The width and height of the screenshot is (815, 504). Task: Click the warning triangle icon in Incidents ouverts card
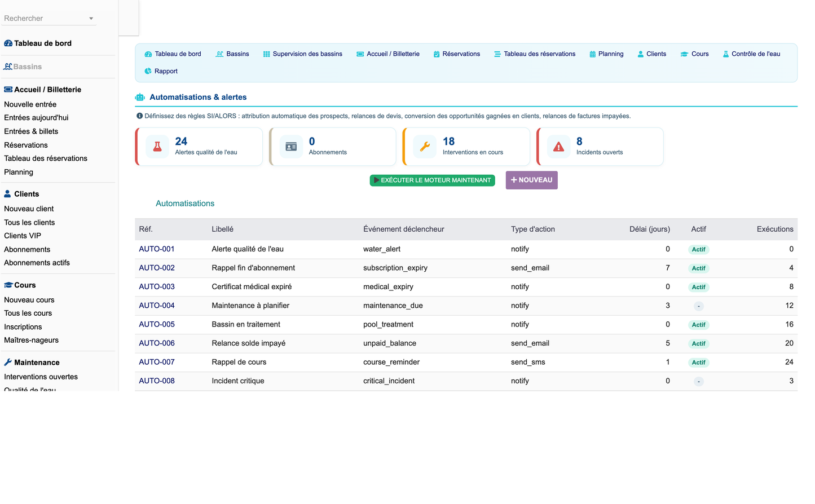pos(558,147)
